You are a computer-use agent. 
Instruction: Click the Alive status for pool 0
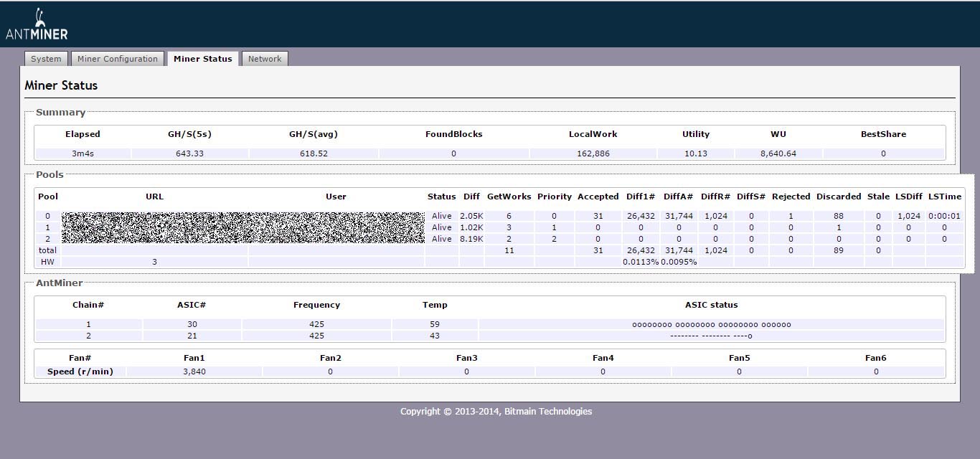point(441,216)
